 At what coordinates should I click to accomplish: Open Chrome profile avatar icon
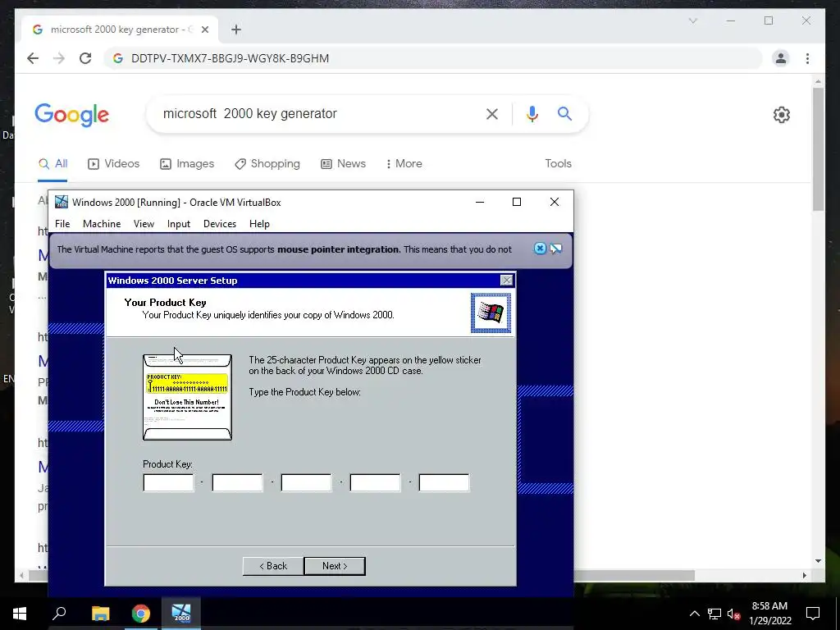tap(781, 58)
